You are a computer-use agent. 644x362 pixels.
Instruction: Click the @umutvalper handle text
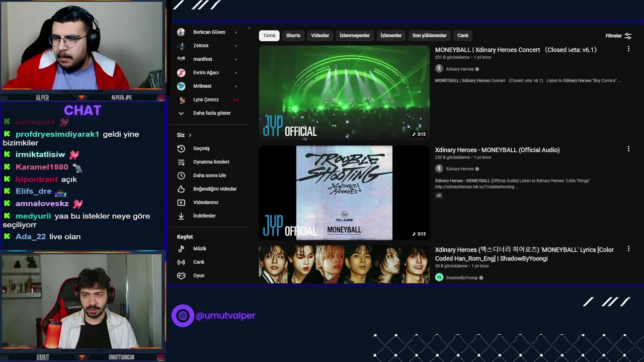click(x=225, y=316)
